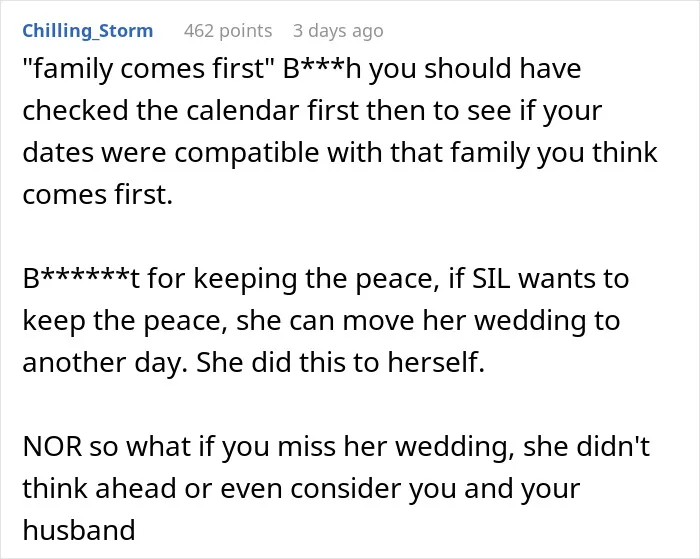Click the line 'comes first.' ending paragraph one

coord(97,195)
